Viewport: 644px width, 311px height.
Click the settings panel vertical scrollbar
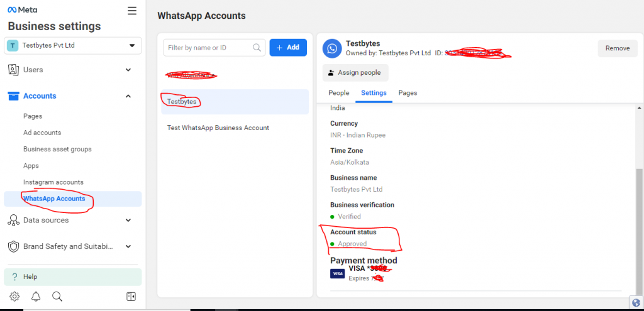tap(639, 232)
